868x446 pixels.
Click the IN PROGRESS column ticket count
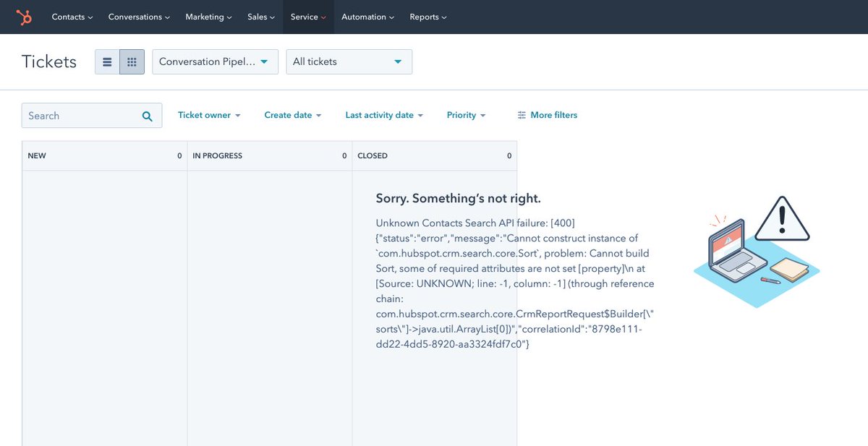pyautogui.click(x=344, y=155)
